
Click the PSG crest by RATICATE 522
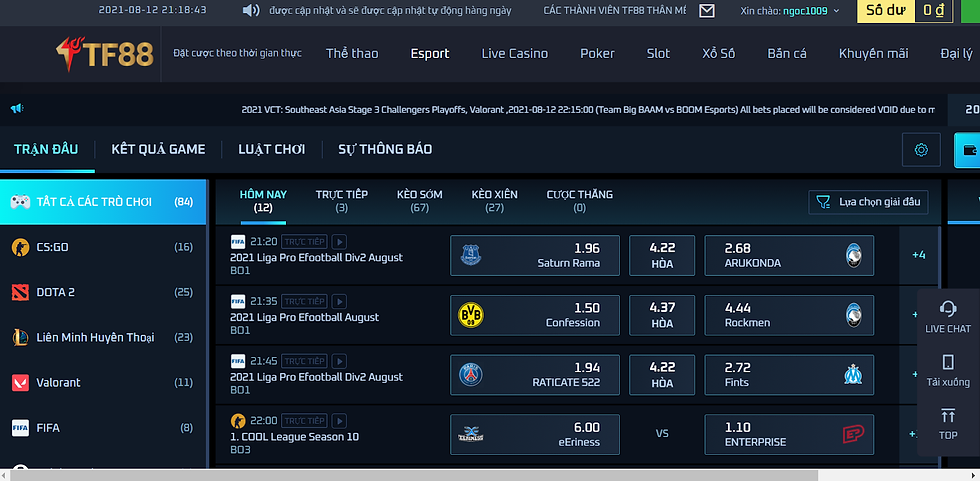click(471, 375)
